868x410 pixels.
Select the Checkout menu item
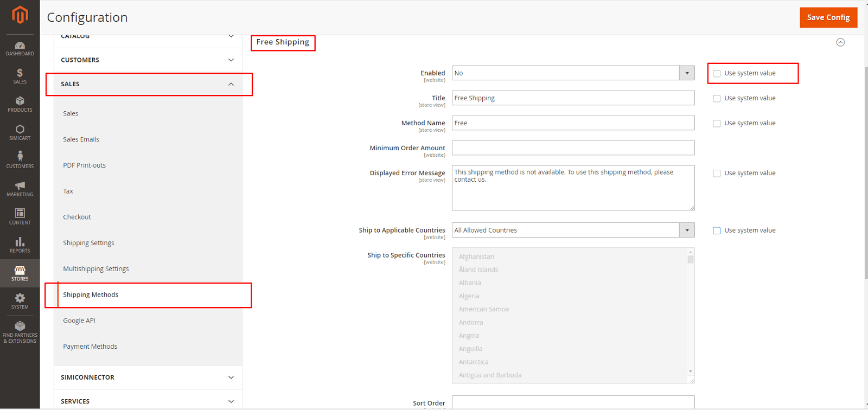pos(76,217)
